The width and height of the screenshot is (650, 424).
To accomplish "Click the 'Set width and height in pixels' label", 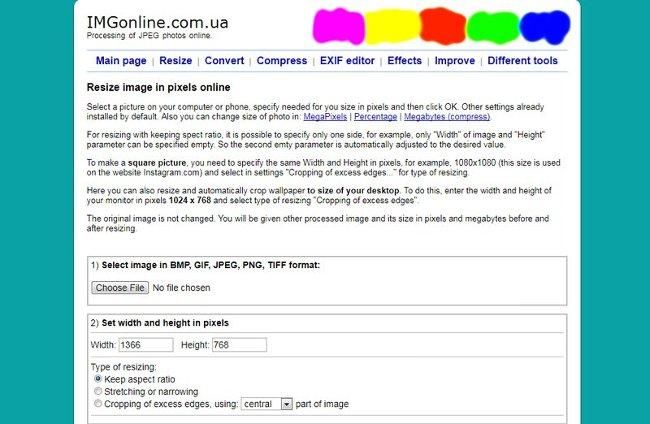I will [165, 323].
